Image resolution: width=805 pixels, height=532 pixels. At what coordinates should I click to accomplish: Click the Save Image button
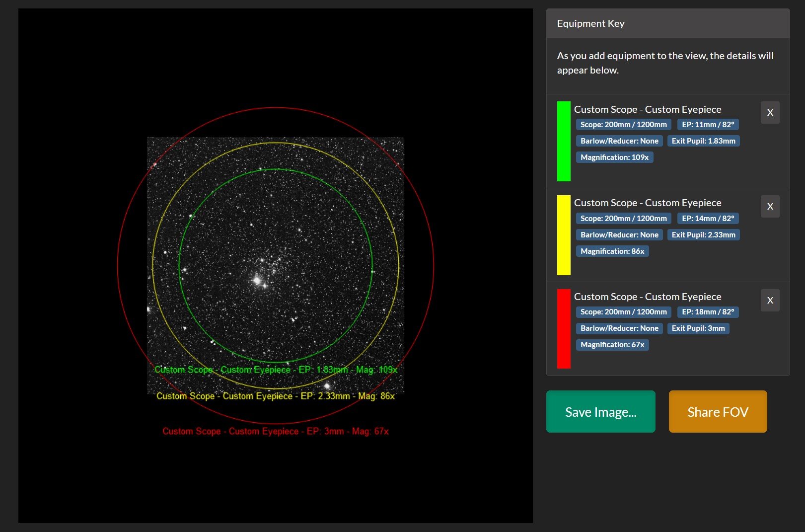(x=600, y=412)
